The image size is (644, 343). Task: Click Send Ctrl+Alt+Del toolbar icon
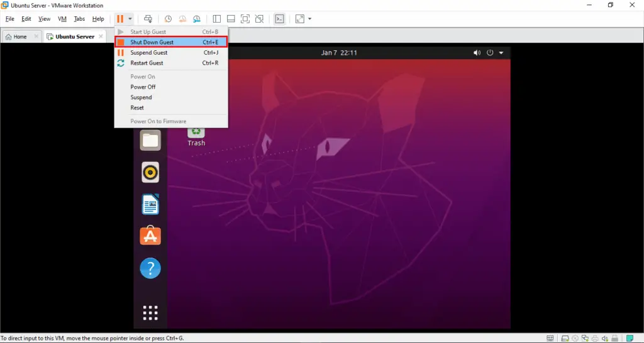[x=148, y=19]
